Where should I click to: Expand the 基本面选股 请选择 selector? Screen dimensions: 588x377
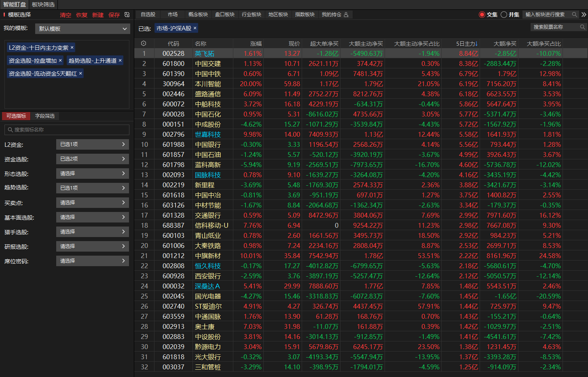click(x=93, y=217)
